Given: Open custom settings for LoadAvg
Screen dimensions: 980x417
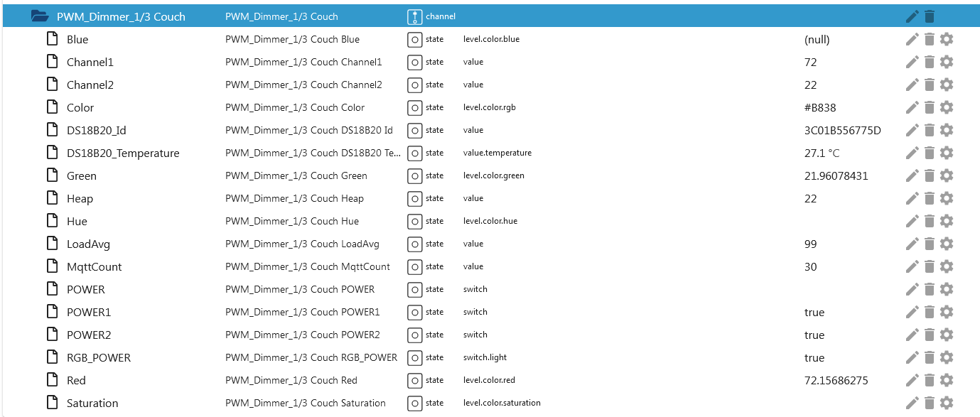Looking at the screenshot, I should point(947,244).
